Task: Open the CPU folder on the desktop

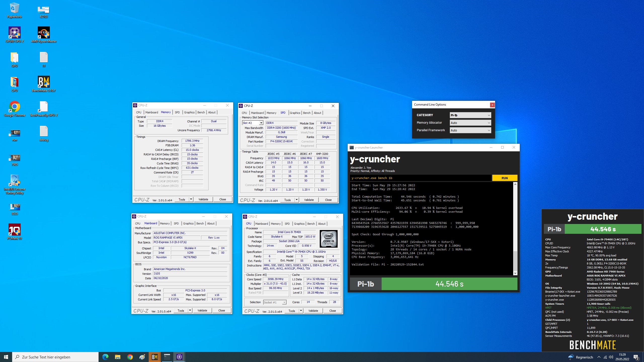Action: pos(14,84)
